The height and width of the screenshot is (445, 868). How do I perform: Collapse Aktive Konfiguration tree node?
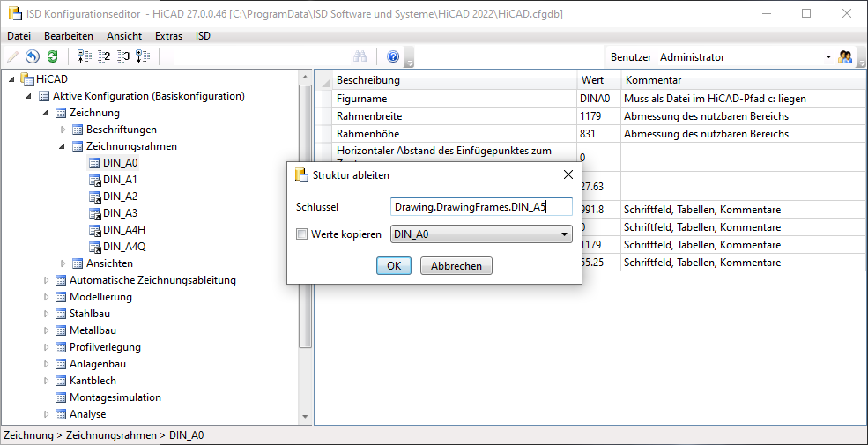coord(29,96)
